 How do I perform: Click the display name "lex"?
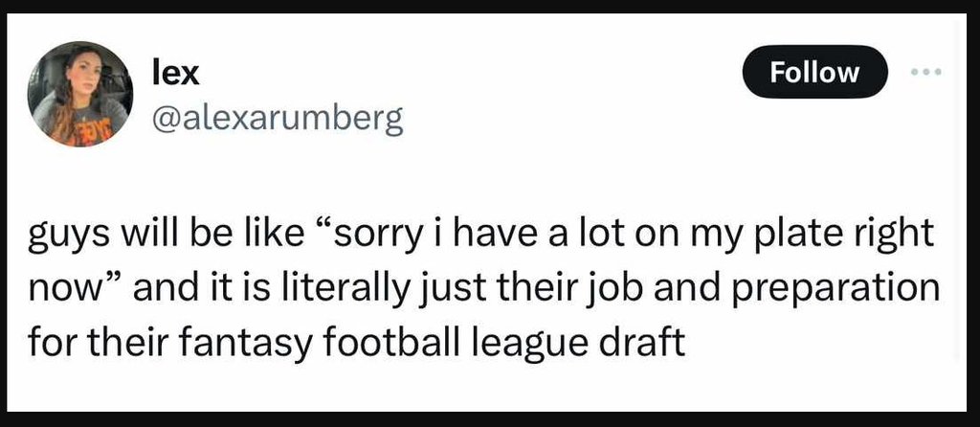(175, 71)
